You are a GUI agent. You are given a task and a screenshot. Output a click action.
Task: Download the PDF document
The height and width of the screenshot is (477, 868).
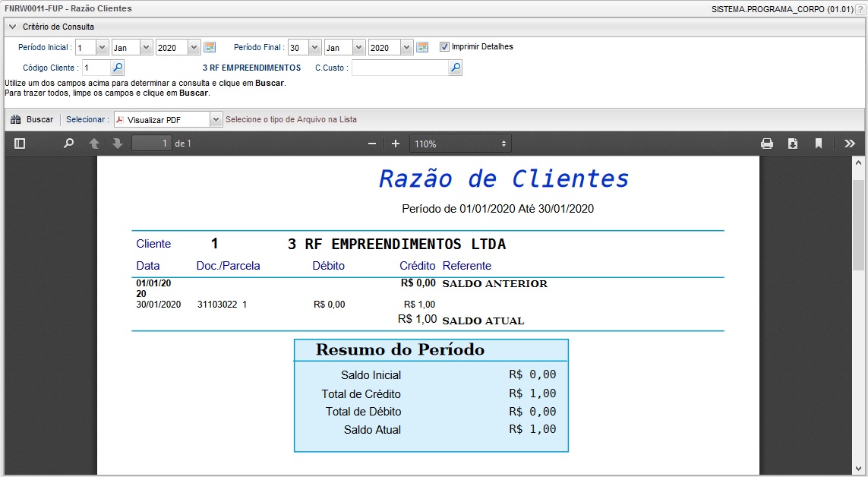click(794, 143)
